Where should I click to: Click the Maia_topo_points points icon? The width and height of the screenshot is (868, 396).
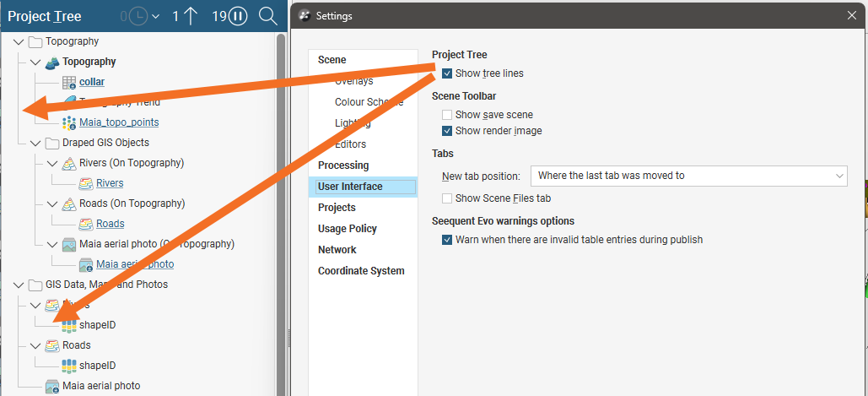pyautogui.click(x=69, y=122)
